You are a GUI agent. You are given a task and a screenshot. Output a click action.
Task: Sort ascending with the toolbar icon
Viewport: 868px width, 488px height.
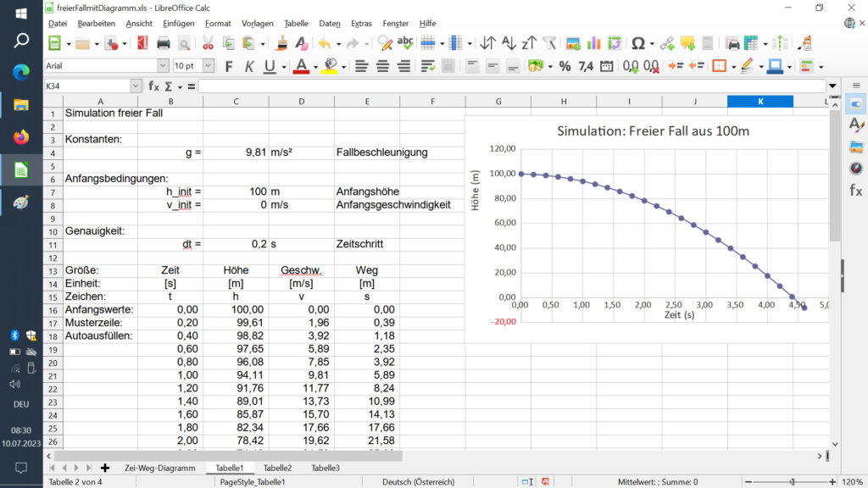coord(509,43)
